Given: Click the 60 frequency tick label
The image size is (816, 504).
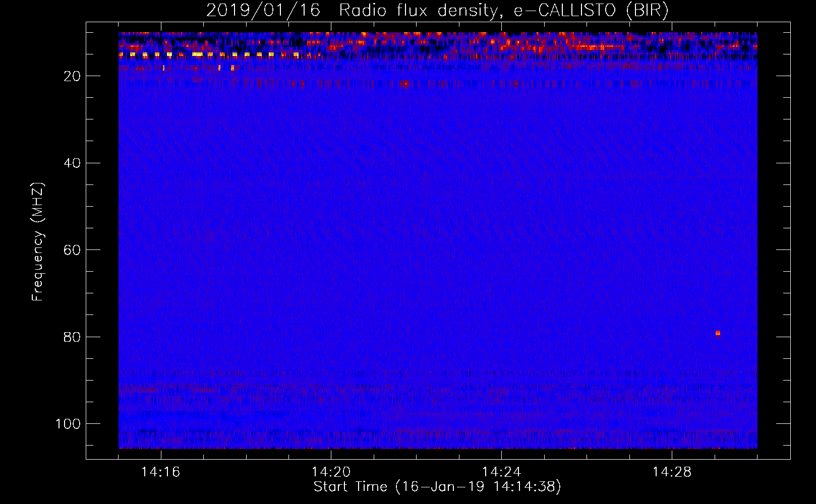Looking at the screenshot, I should click(x=72, y=250).
